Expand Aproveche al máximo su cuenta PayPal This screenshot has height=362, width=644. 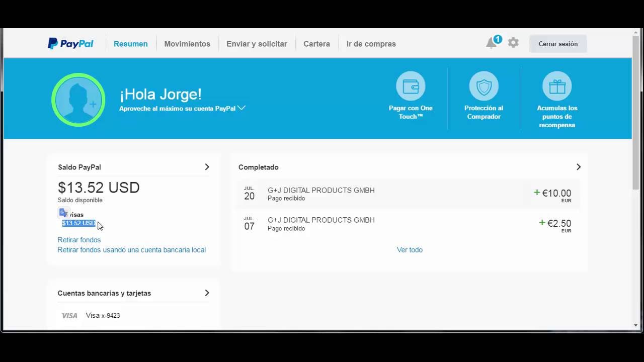click(182, 108)
